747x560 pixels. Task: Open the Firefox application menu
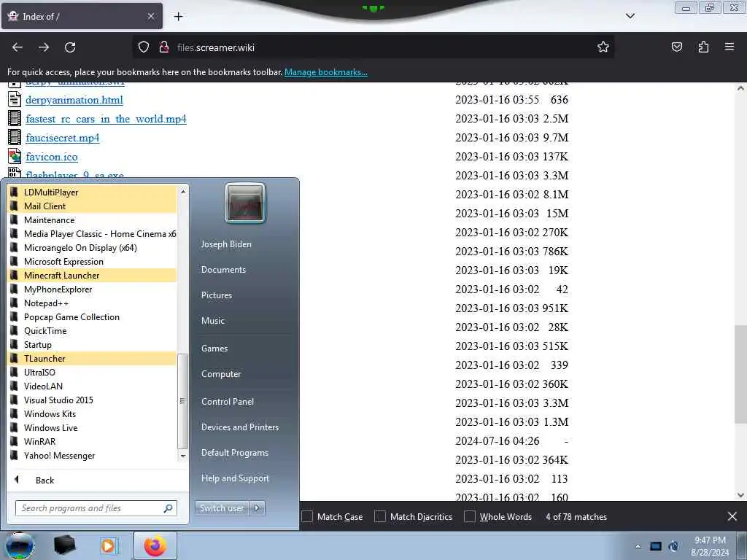click(729, 47)
